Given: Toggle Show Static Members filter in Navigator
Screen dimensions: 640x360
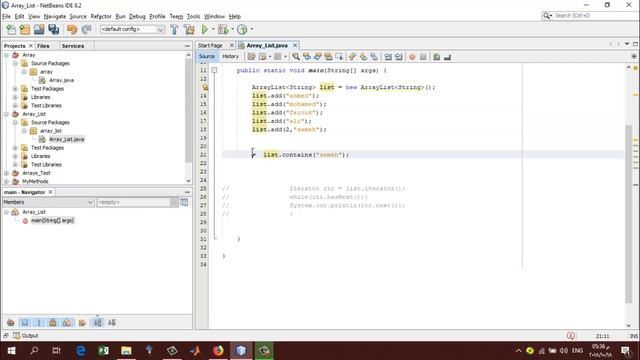Looking at the screenshot, I should (x=39, y=322).
